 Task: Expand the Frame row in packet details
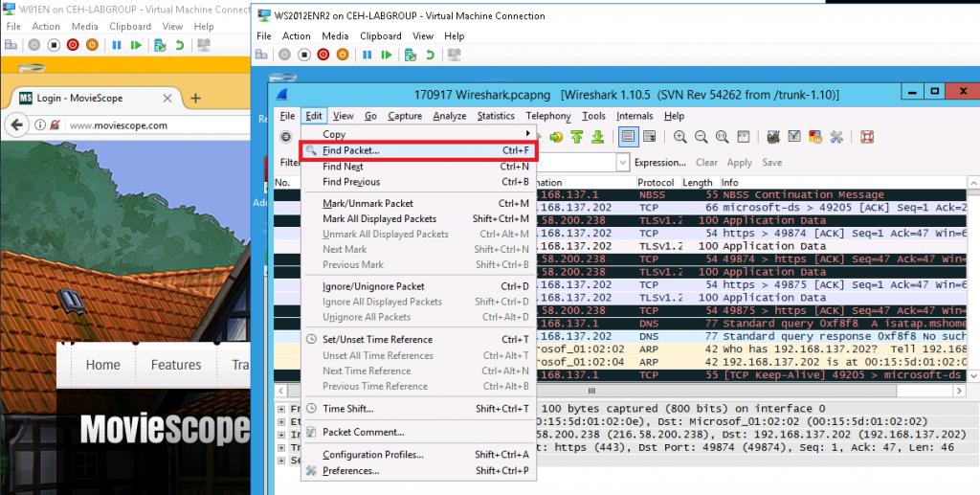(281, 409)
